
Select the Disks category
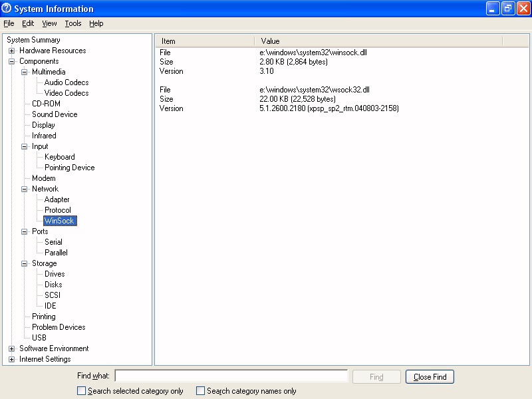click(x=53, y=285)
